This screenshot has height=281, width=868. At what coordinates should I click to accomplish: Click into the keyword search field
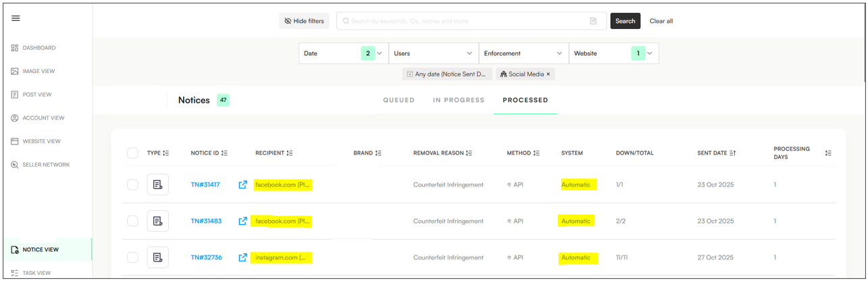tap(466, 21)
